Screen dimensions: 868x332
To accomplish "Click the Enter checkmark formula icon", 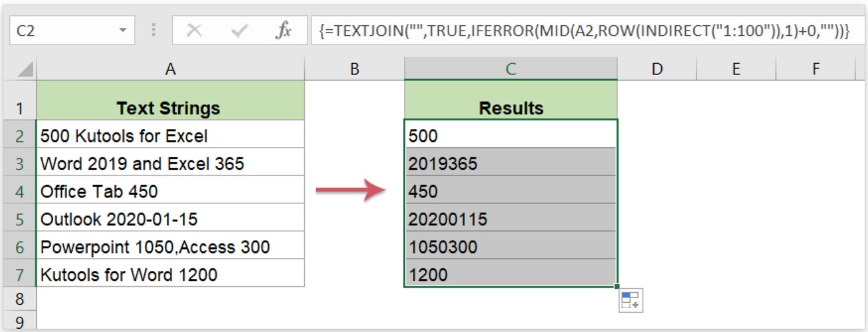I will point(239,30).
